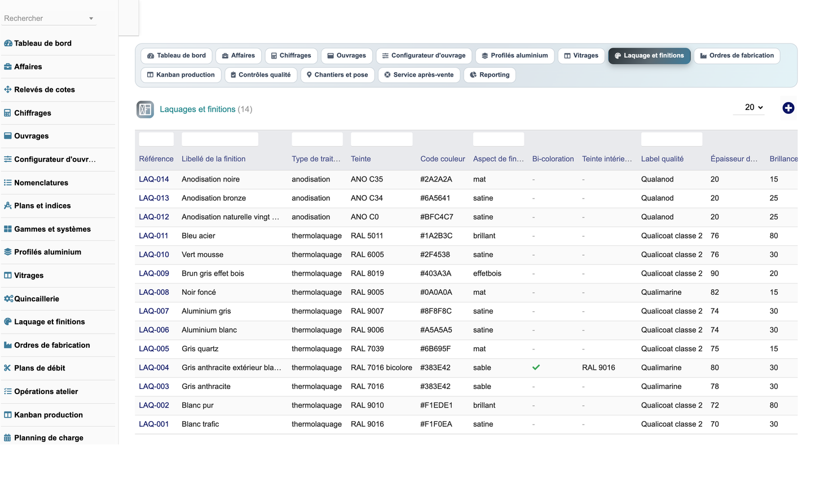Click the Ouvrages icon in sidebar
Screen dimensions: 815x504
(x=8, y=136)
